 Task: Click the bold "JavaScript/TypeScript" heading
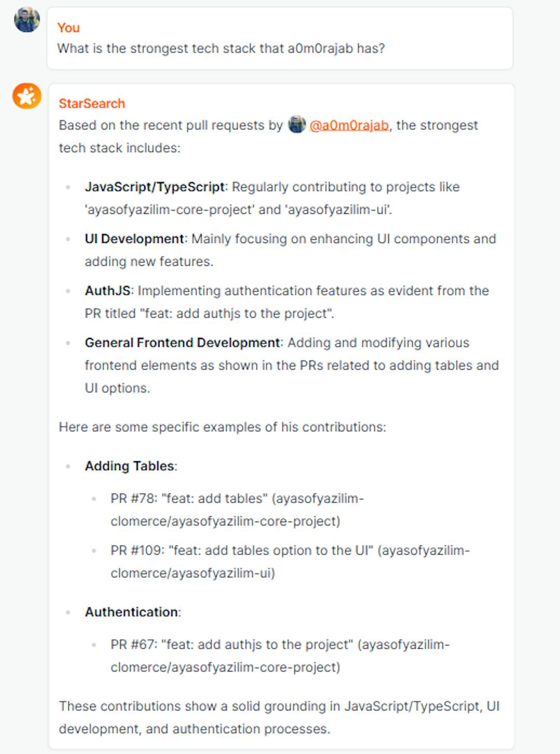[x=155, y=187]
